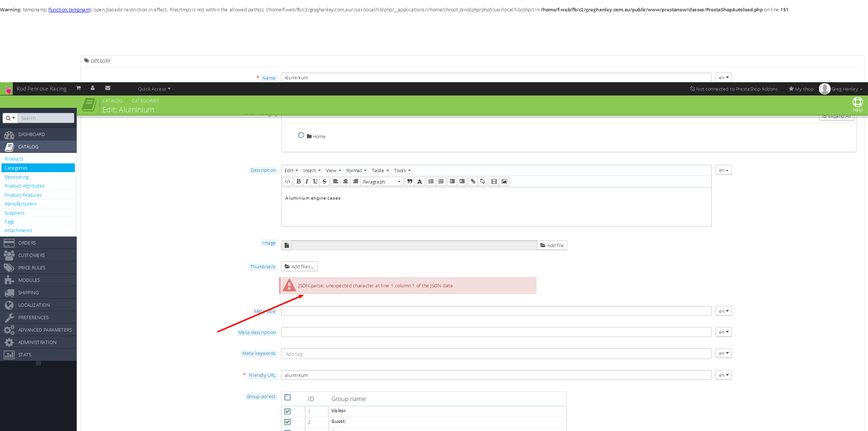Uncheck the Guest group access checkbox
868x431 pixels.
[x=288, y=422]
